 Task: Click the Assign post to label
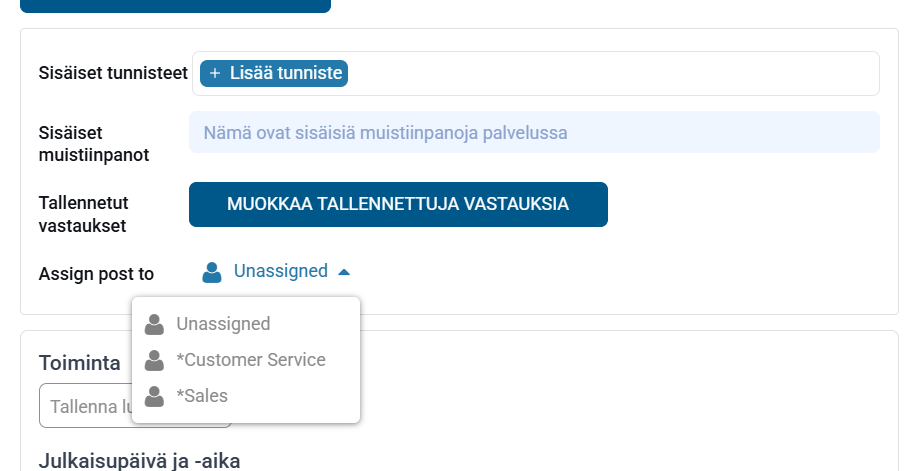(x=96, y=273)
